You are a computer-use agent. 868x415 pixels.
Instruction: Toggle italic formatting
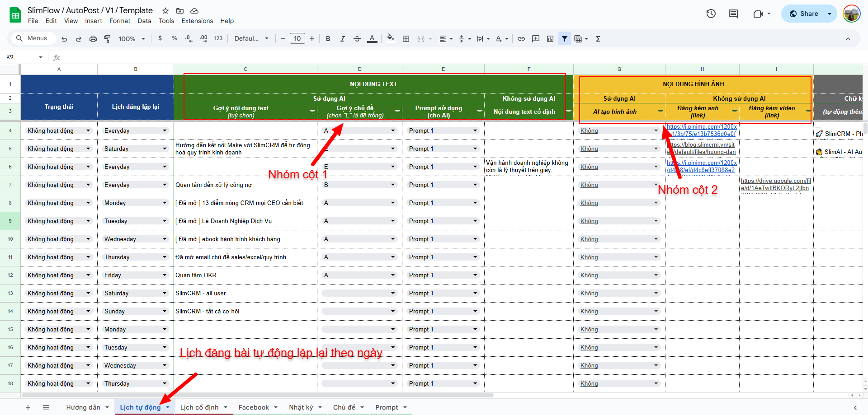pos(342,39)
